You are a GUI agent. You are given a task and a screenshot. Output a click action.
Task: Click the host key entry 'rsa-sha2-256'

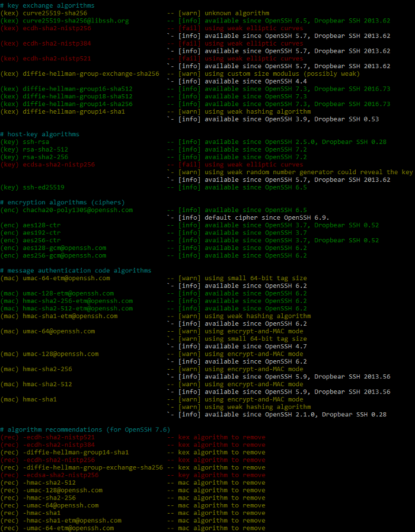pos(45,157)
